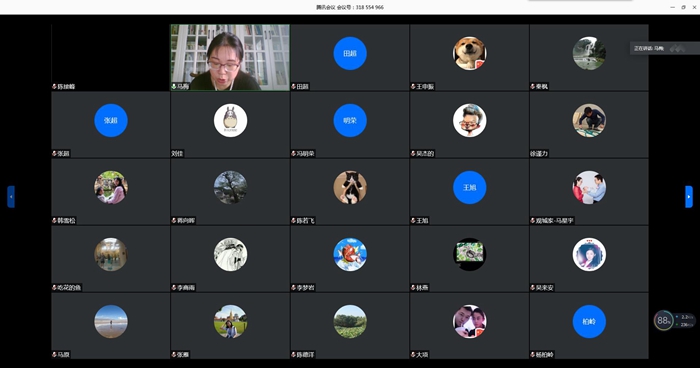
Task: Select the 观城家-马星宇 participant name label
Action: [x=554, y=221]
